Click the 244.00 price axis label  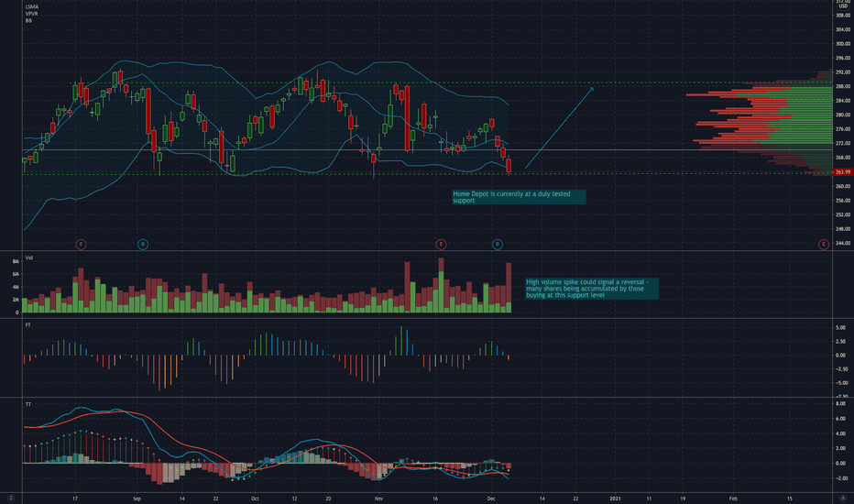pyautogui.click(x=843, y=243)
